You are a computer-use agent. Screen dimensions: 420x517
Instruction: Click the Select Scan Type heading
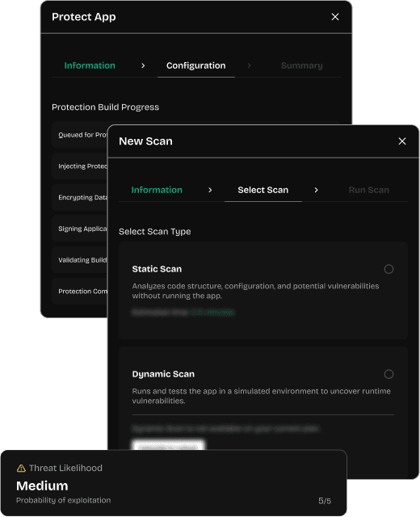pos(154,232)
